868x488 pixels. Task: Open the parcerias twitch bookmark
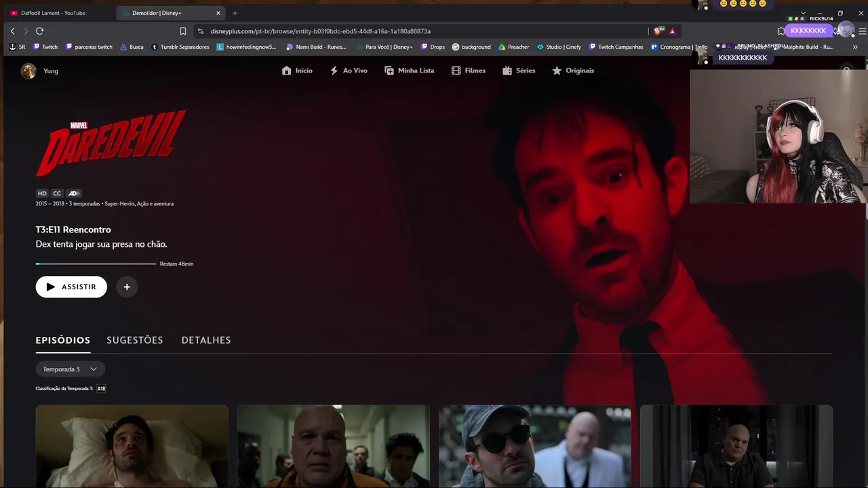[89, 47]
